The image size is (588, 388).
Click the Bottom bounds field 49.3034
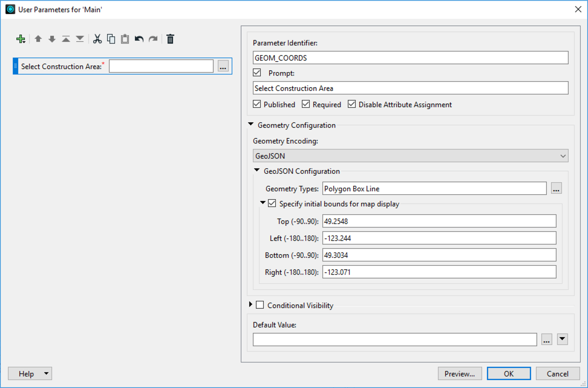click(439, 255)
